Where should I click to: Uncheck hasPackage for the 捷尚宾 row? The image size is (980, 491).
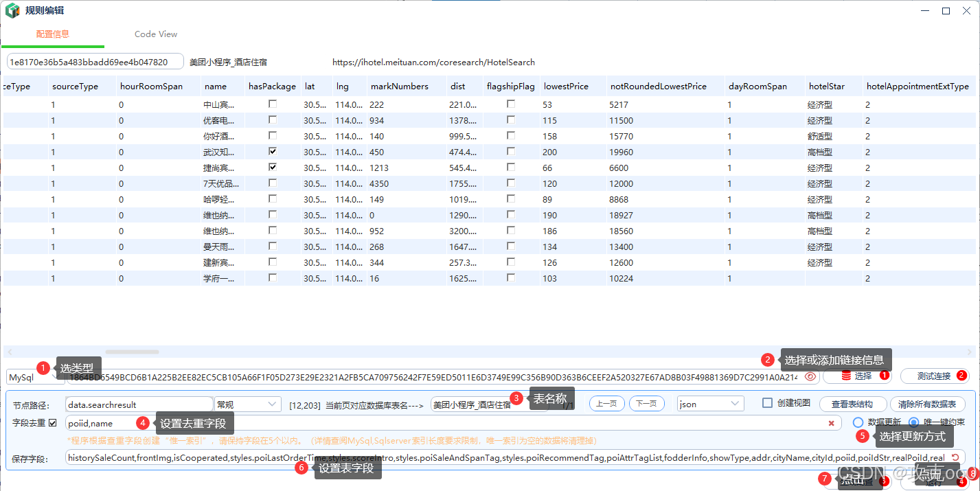pos(273,167)
